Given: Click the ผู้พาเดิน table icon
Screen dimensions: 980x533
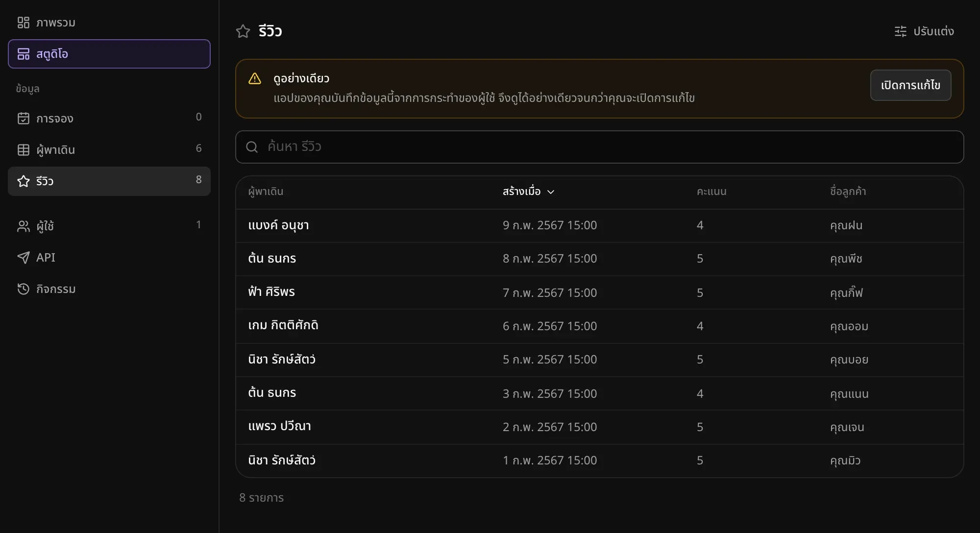Looking at the screenshot, I should click(23, 150).
